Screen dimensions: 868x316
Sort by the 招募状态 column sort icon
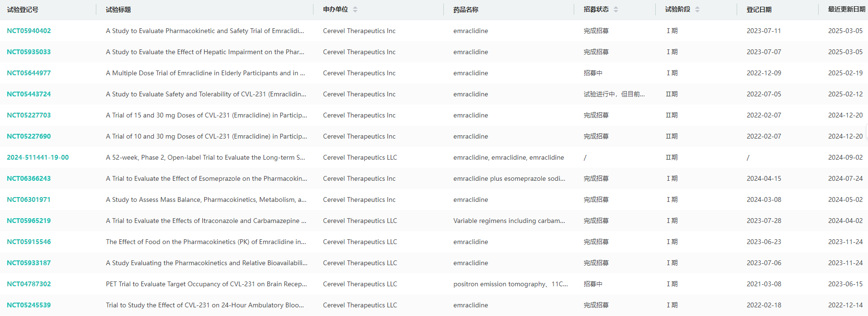click(616, 10)
